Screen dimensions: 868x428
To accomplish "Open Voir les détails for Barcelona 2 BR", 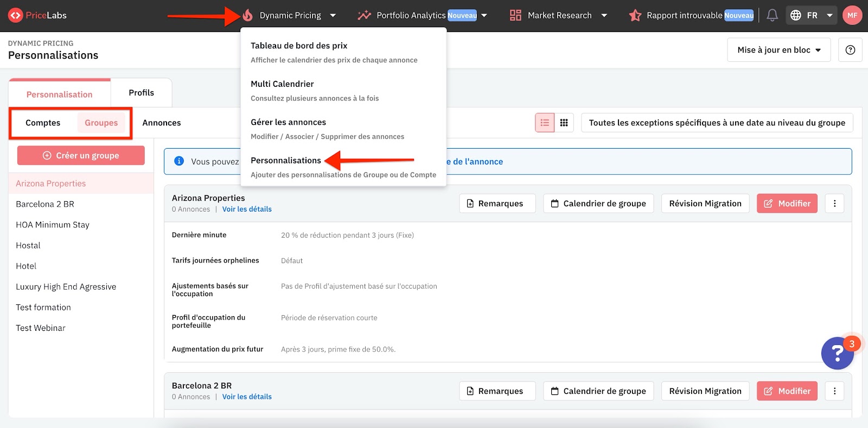I will pos(247,397).
